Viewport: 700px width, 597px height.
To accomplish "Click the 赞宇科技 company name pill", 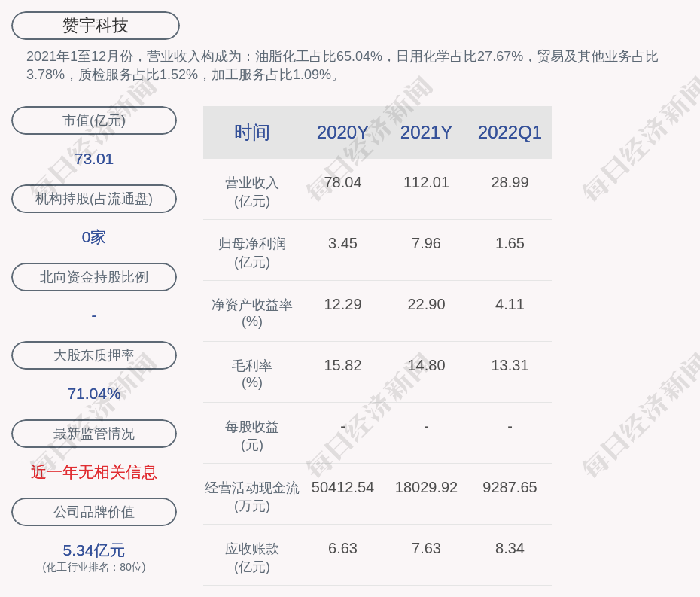I will (95, 26).
